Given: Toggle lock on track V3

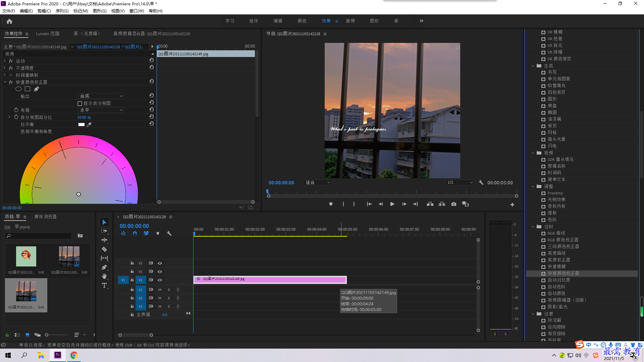Looking at the screenshot, I should point(132,263).
